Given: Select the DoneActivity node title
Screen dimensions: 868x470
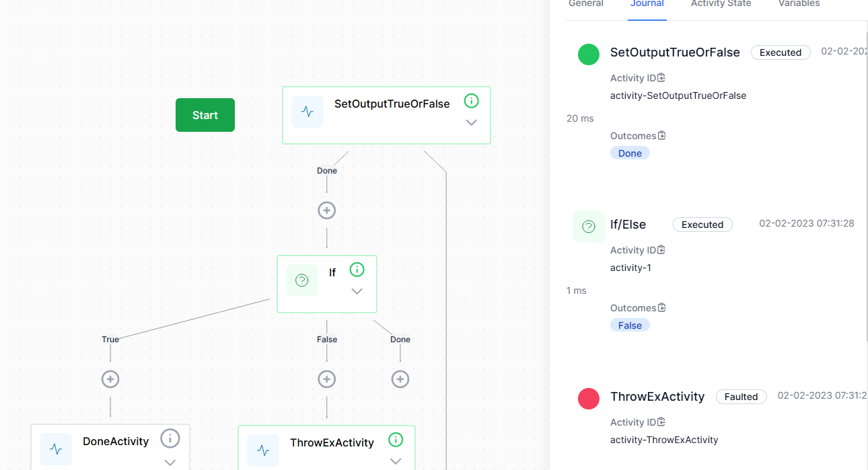Looking at the screenshot, I should (116, 442).
